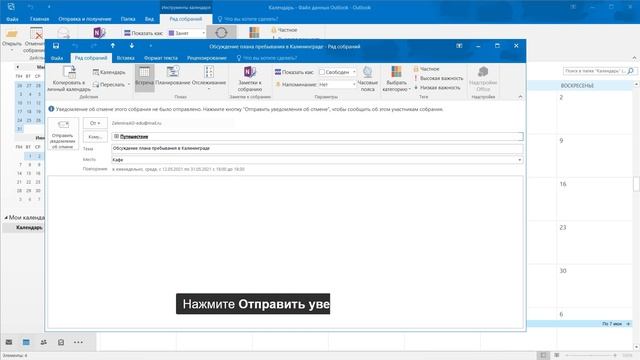Screen dimensions: 640x360
Task: Click the Что вы хотите сделать field in meeting window
Action: [269, 58]
